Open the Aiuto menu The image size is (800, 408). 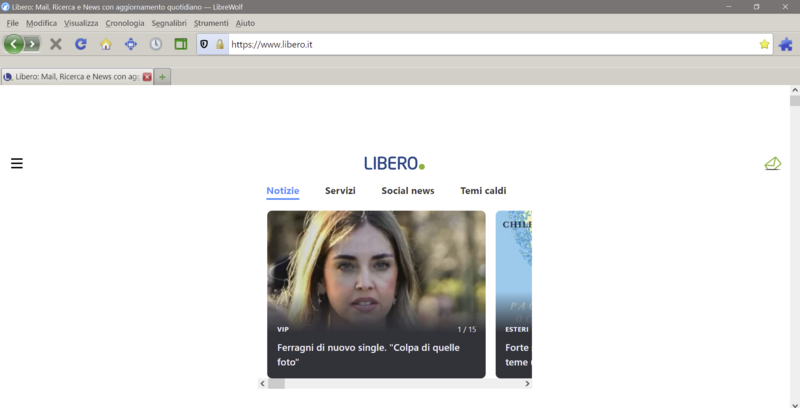(245, 23)
